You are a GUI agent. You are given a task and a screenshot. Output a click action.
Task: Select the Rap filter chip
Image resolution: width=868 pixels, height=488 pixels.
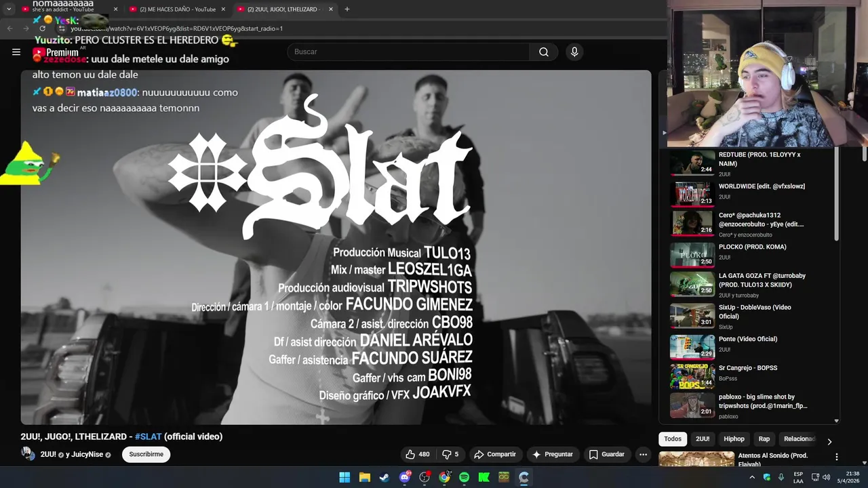click(764, 439)
